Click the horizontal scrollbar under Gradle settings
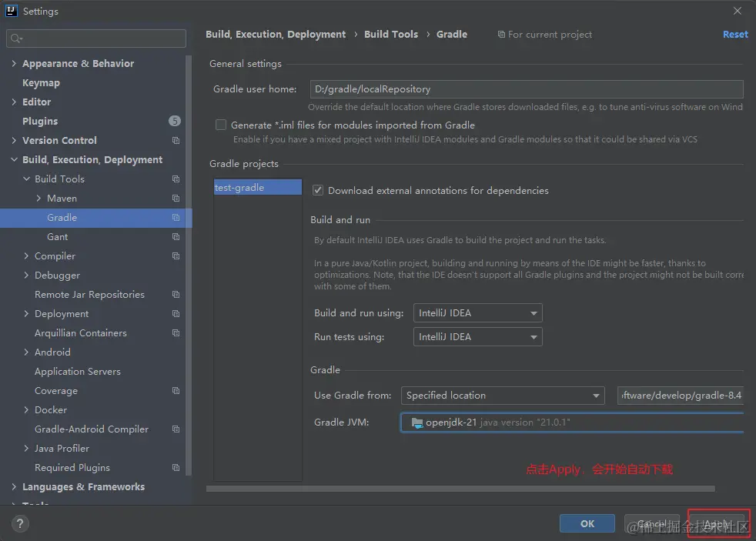Screen dimensions: 756x541 460,489
